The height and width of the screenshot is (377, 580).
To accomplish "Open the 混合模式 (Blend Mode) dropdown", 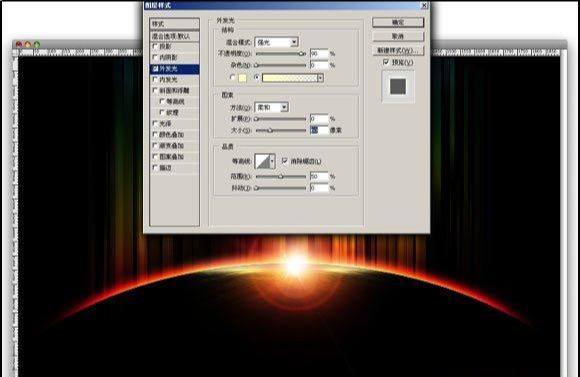I will coord(277,42).
